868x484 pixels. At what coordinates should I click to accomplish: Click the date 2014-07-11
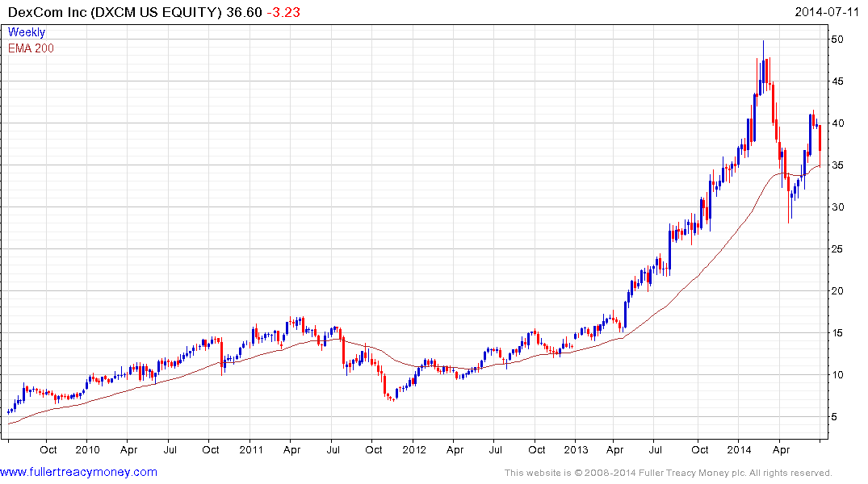click(x=827, y=12)
